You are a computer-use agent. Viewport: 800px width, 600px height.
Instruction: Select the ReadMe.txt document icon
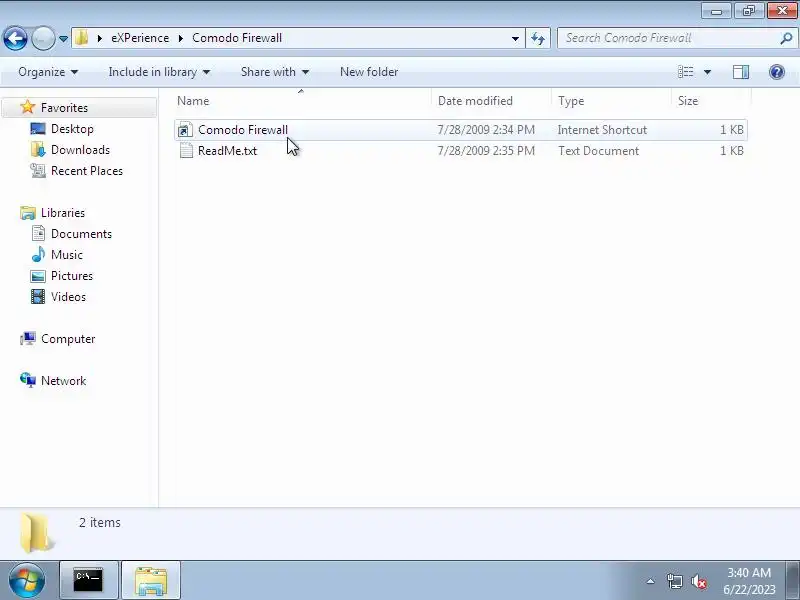tap(186, 151)
